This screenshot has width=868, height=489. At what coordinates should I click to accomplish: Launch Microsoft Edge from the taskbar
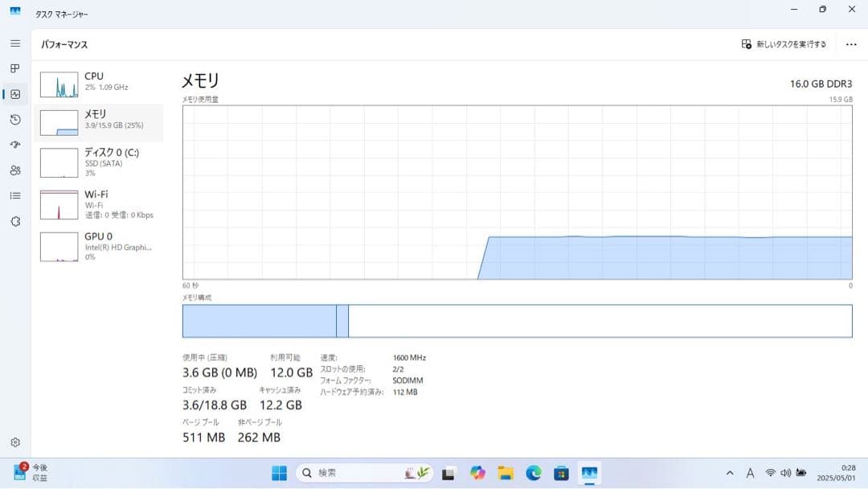click(532, 473)
